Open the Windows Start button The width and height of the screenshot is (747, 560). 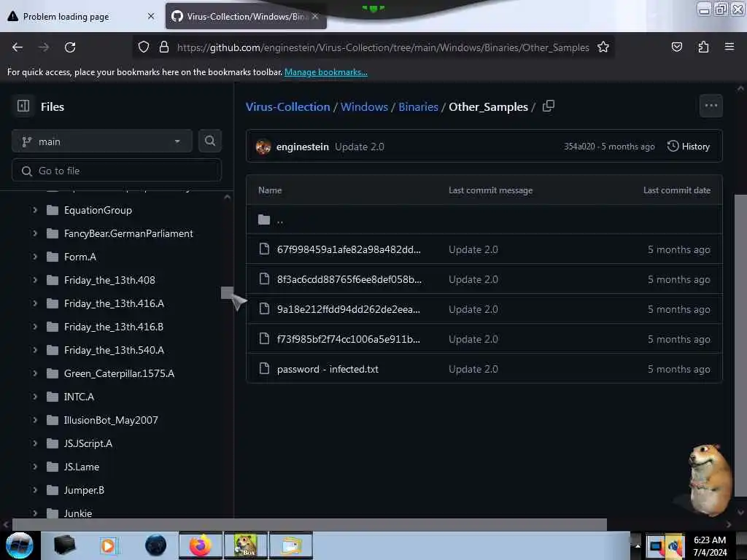(x=20, y=545)
